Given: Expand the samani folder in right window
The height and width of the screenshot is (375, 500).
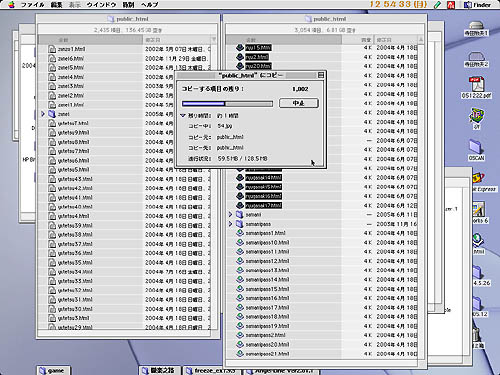Looking at the screenshot, I should click(x=230, y=214).
